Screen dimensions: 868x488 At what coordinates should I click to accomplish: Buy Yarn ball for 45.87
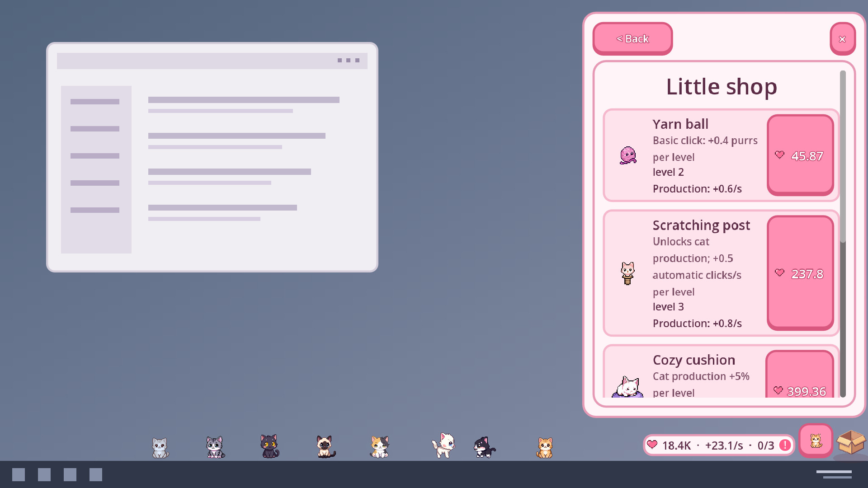[x=800, y=155]
